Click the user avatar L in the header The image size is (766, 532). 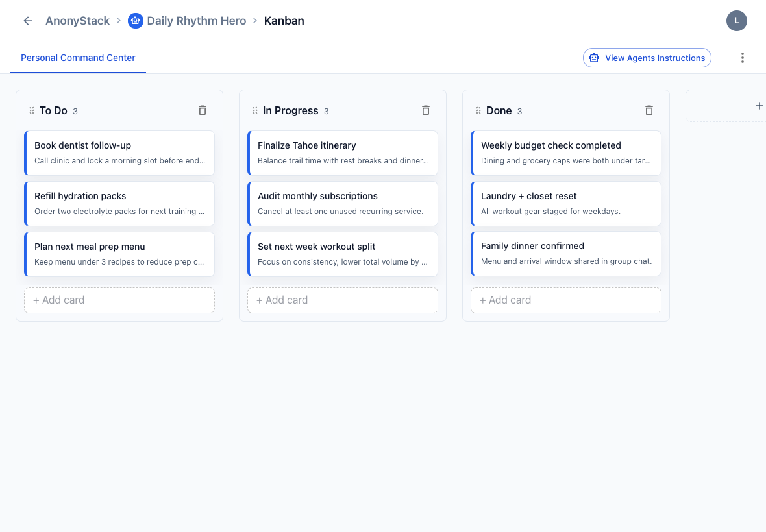click(x=736, y=20)
